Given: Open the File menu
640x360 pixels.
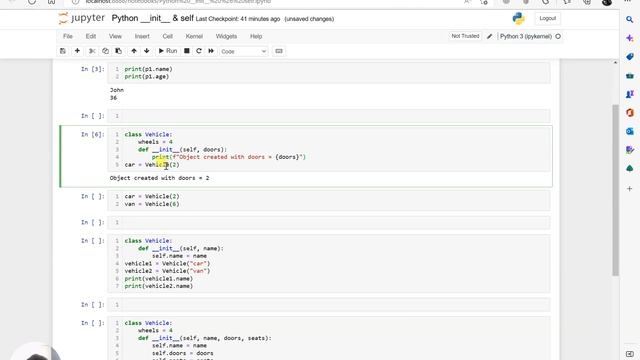Looking at the screenshot, I should tap(68, 36).
